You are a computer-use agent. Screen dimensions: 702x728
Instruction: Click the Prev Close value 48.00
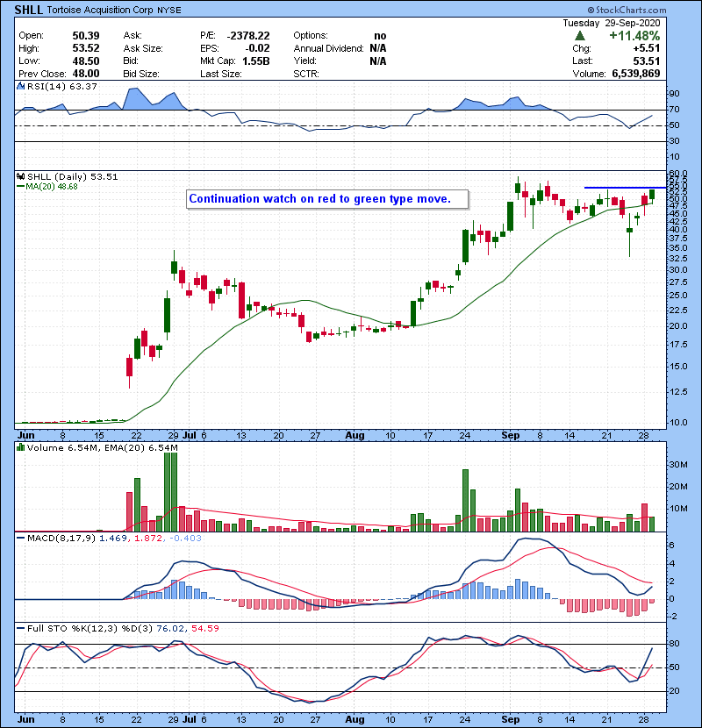[x=86, y=74]
